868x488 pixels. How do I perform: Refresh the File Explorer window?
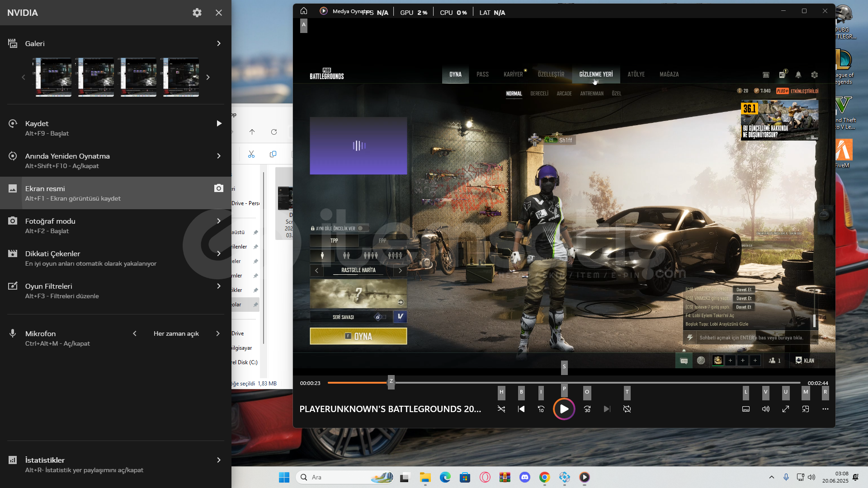pyautogui.click(x=274, y=132)
